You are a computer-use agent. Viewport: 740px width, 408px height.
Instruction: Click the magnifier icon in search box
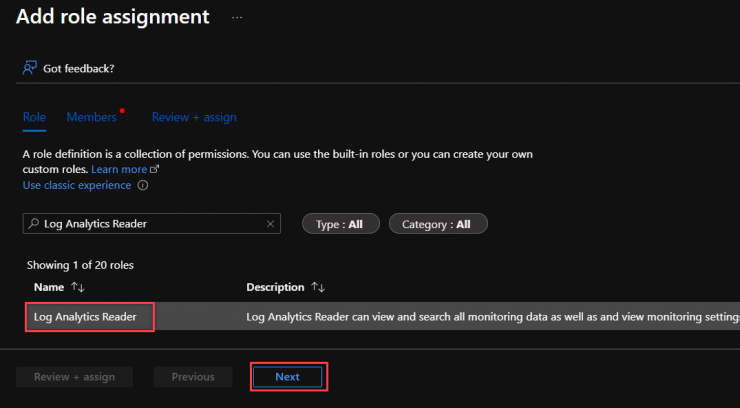[34, 224]
